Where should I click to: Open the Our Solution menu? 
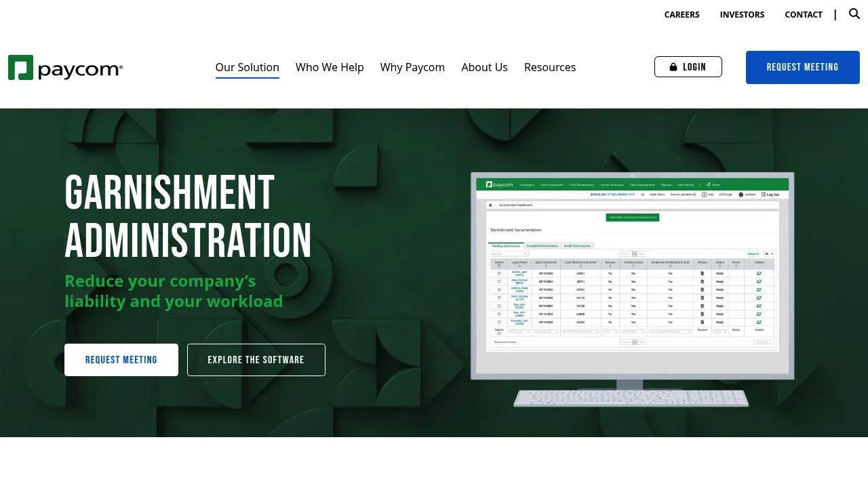click(248, 68)
